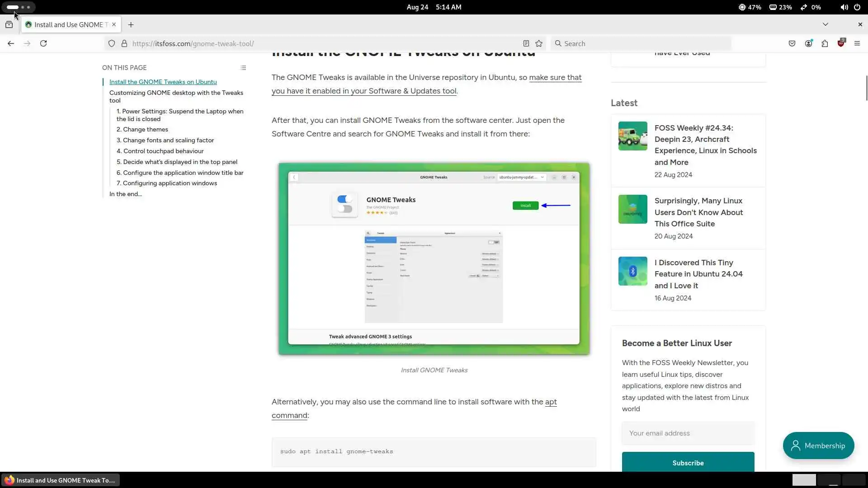Click the uBlock Origin extension icon

point(841,43)
